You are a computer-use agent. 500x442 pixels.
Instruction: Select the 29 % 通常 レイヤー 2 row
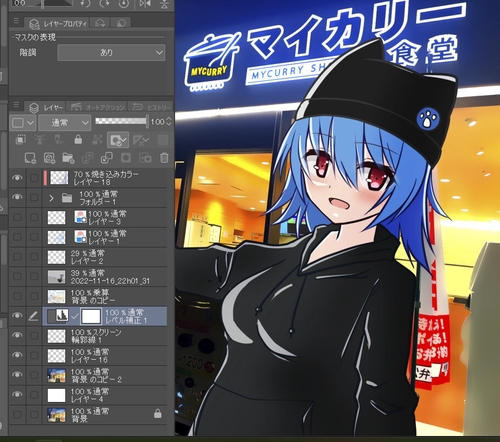(x=105, y=257)
